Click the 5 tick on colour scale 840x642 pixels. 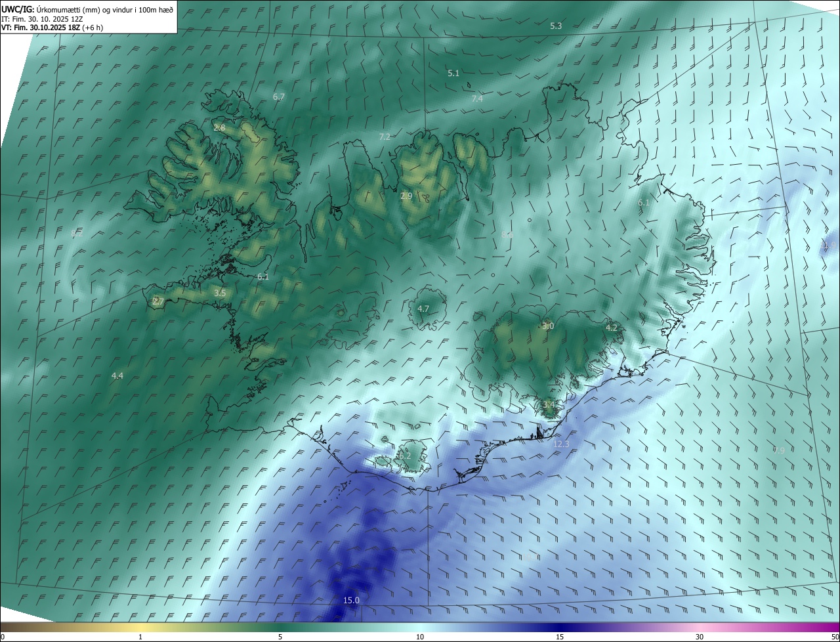pos(280,637)
